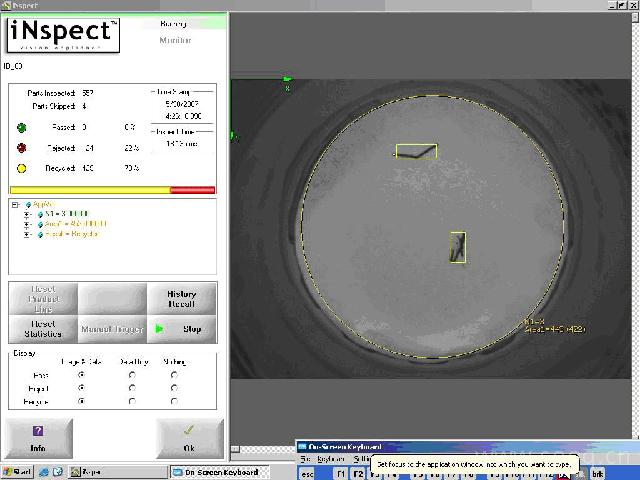Collapse the top-level node in results tree
The width and height of the screenshot is (640, 480).
tap(15, 204)
